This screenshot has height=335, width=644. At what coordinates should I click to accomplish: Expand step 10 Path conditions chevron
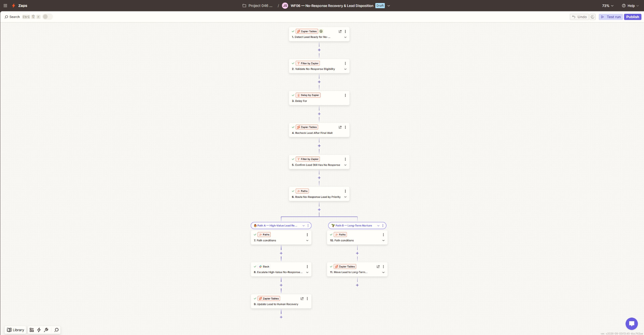pos(383,240)
